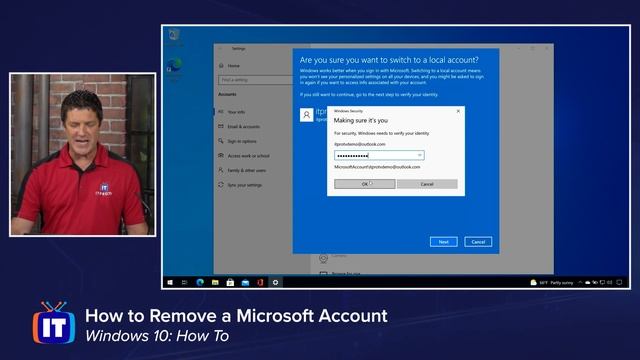Expand hidden system tray icons

point(580,282)
